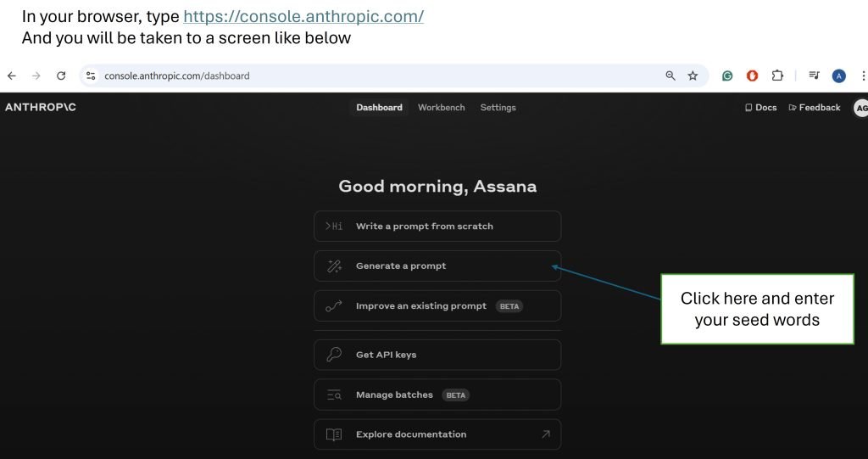Open the Extensions puzzle-piece icon
The width and height of the screenshot is (868, 459).
[x=778, y=76]
